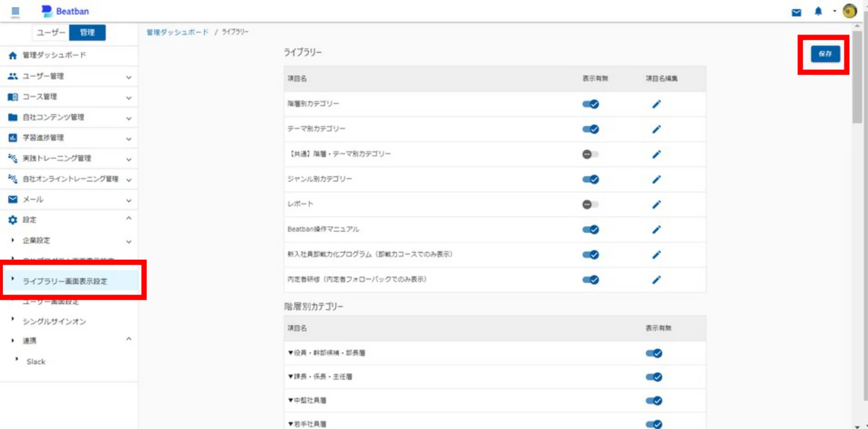868x429 pixels.
Task: Edit the 【共通】階層・テーマ別カテゴリー item name
Action: 657,154
